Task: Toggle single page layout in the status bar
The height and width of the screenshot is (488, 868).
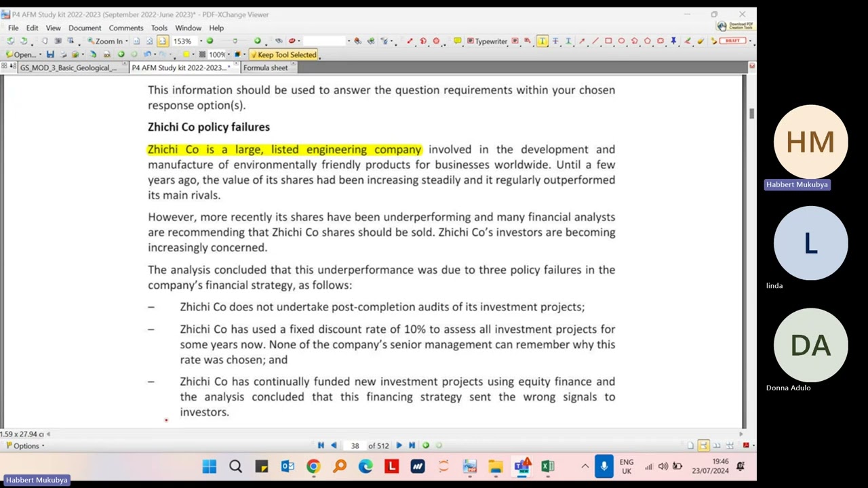Action: pos(690,445)
